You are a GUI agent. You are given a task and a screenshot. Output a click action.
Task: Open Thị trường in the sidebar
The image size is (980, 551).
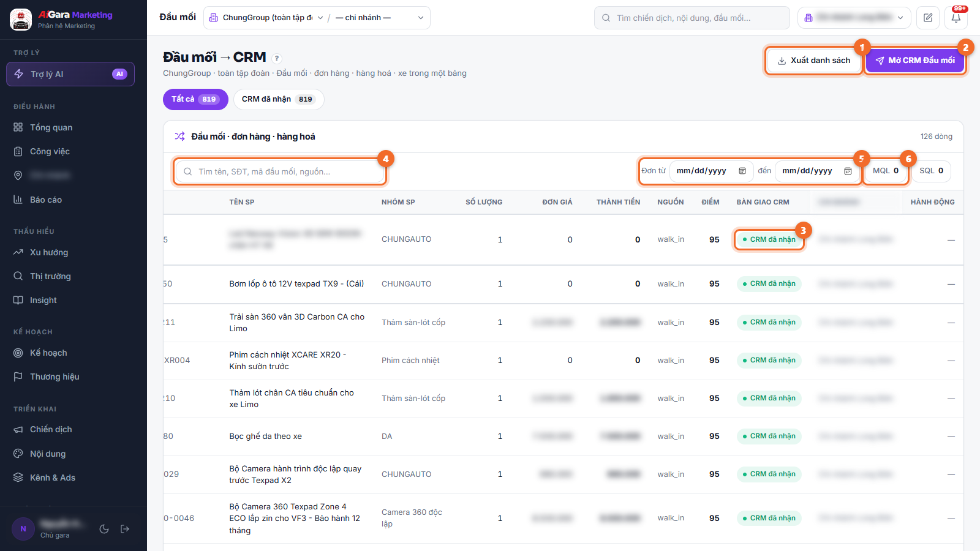[x=70, y=276]
